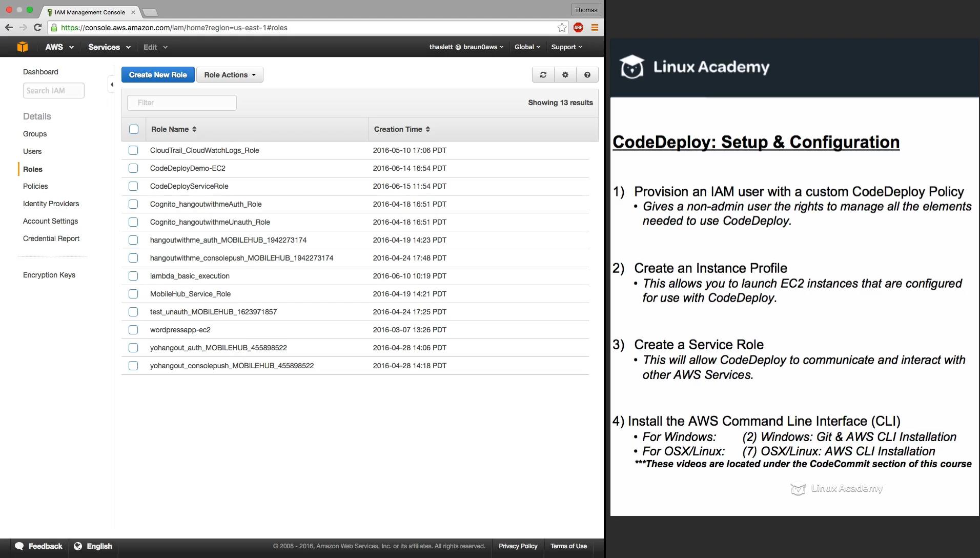
Task: Expand the AWS menu dropdown
Action: point(59,47)
